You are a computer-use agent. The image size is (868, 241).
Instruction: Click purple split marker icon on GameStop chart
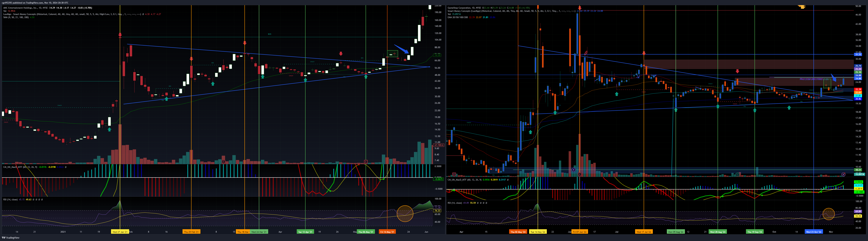coord(574,170)
